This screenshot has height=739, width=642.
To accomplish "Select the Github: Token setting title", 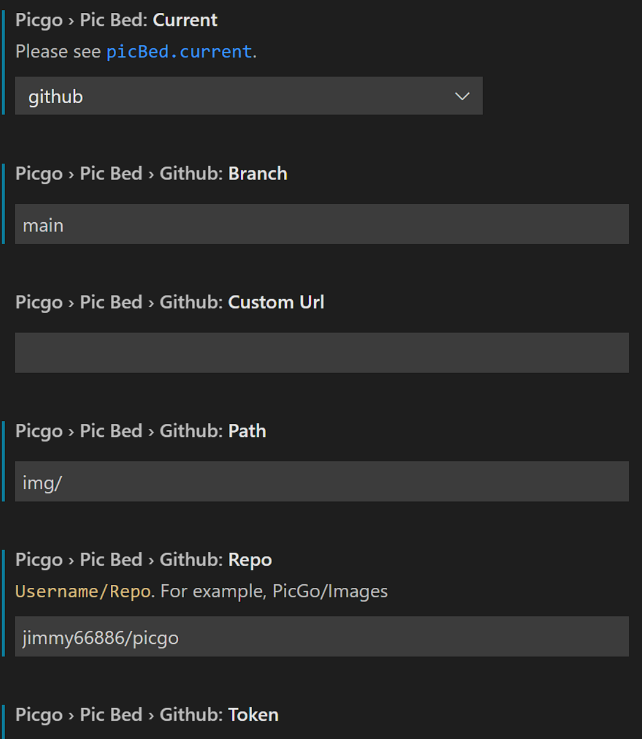I will [147, 715].
